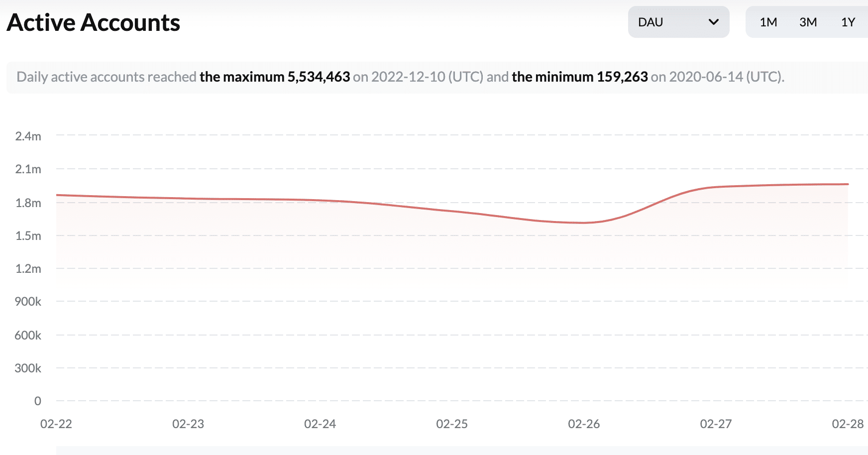Screen dimensions: 868x455
Task: Click the date 2022-12-10 (UTC)
Action: pos(428,77)
